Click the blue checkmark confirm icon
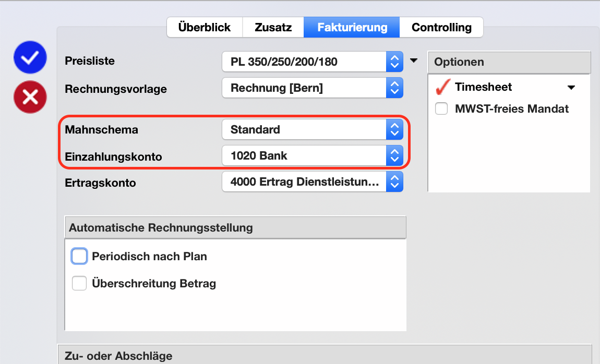The height and width of the screenshot is (364, 600). (x=30, y=57)
